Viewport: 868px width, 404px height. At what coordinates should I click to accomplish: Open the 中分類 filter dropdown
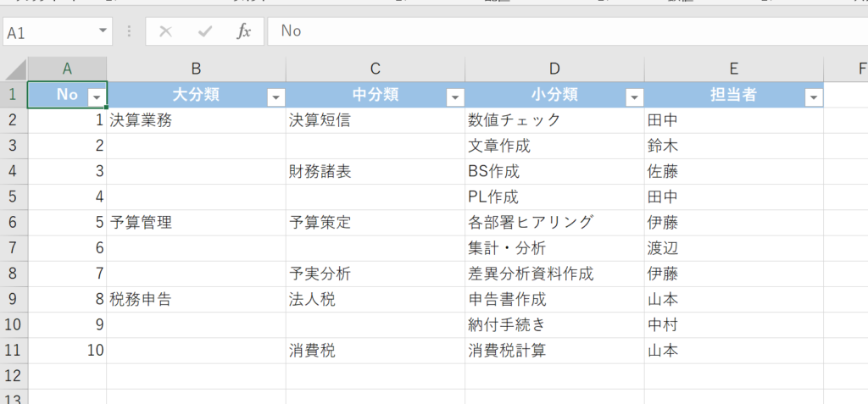(454, 97)
